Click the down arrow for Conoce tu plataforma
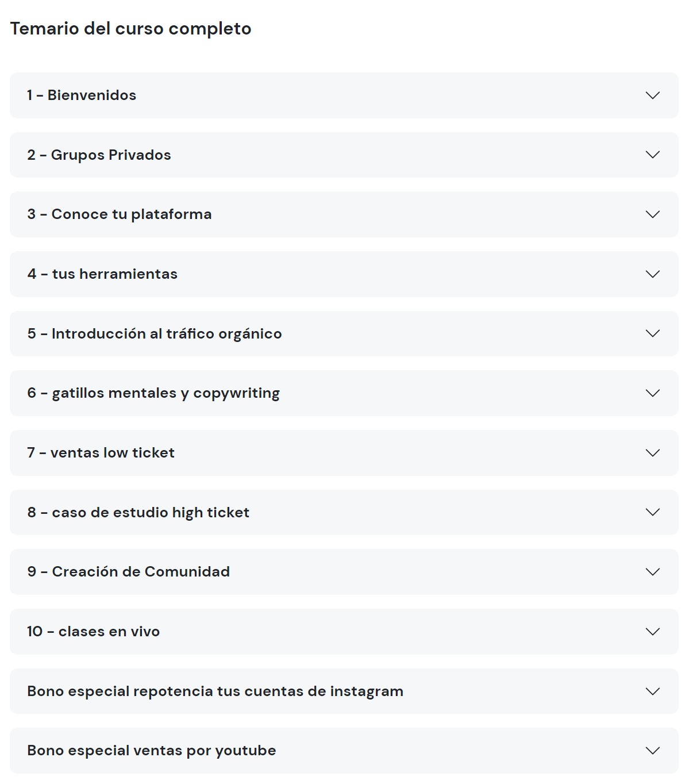The height and width of the screenshot is (784, 693). (x=652, y=214)
